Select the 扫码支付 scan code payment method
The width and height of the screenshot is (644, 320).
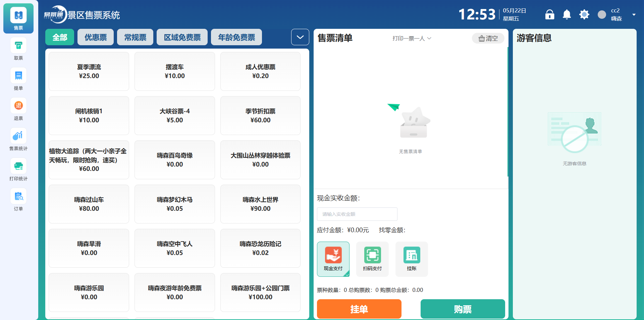click(372, 259)
